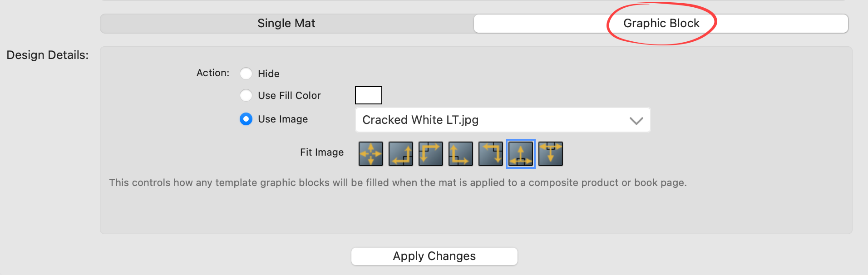This screenshot has width=868, height=275.
Task: Pick the top-right anchored fit icon
Action: click(491, 154)
